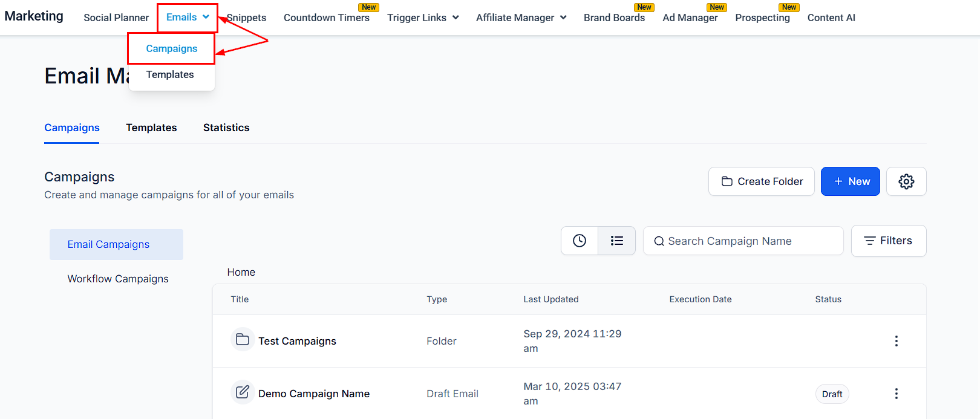Open three-dot menu for Test Campaigns
This screenshot has height=419, width=980.
coord(896,341)
